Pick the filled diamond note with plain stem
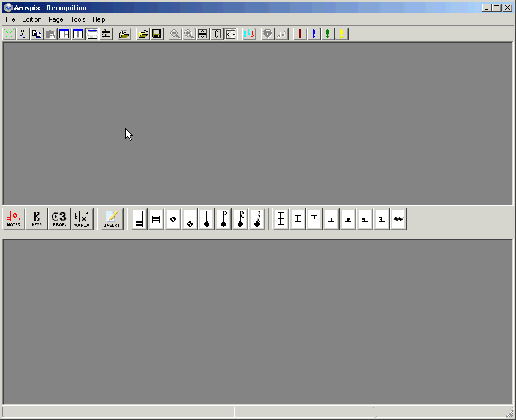 [x=206, y=219]
